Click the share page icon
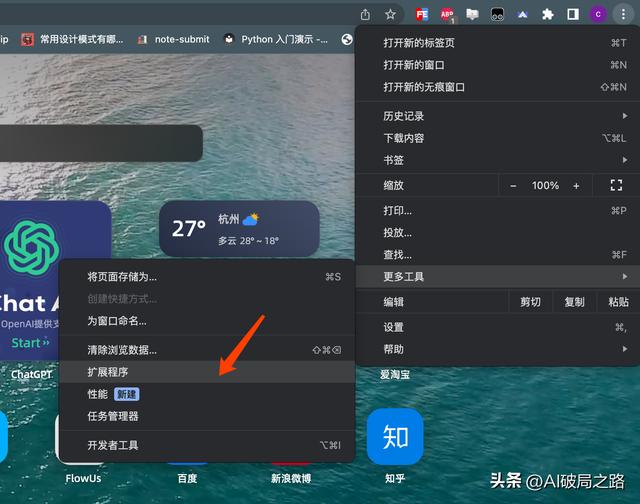The image size is (640, 504). [x=365, y=14]
